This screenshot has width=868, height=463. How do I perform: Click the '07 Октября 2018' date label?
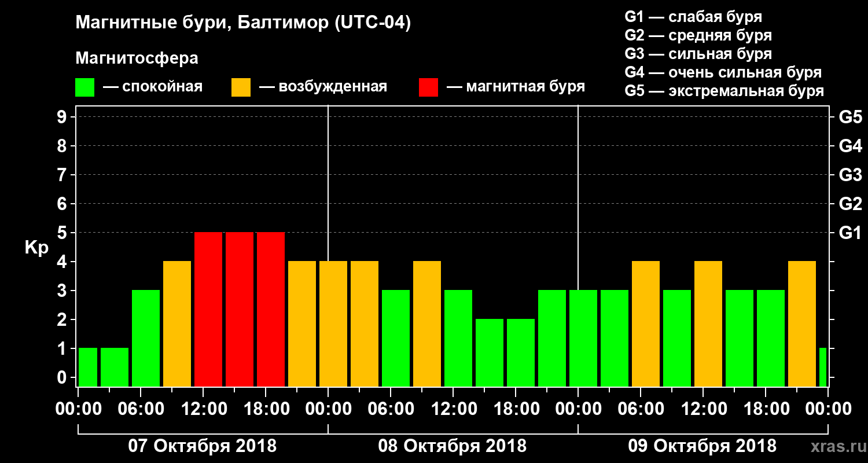(x=203, y=446)
